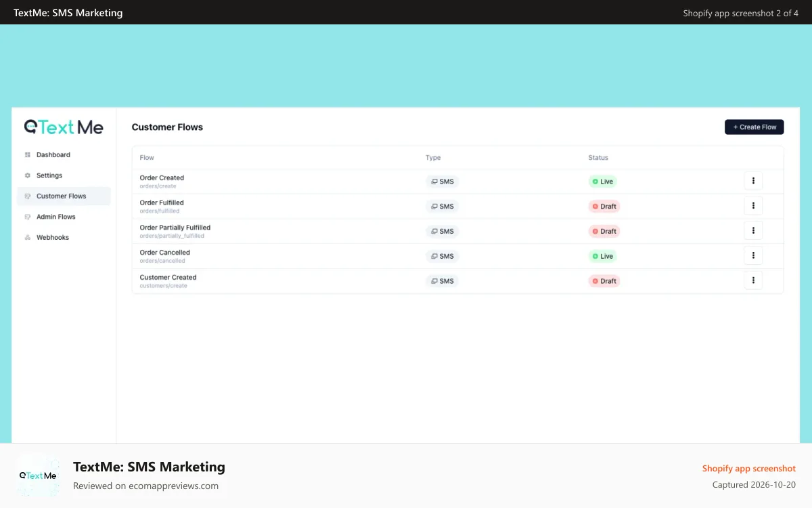Click the customers/create trigger text
This screenshot has height=508, width=812.
(164, 286)
